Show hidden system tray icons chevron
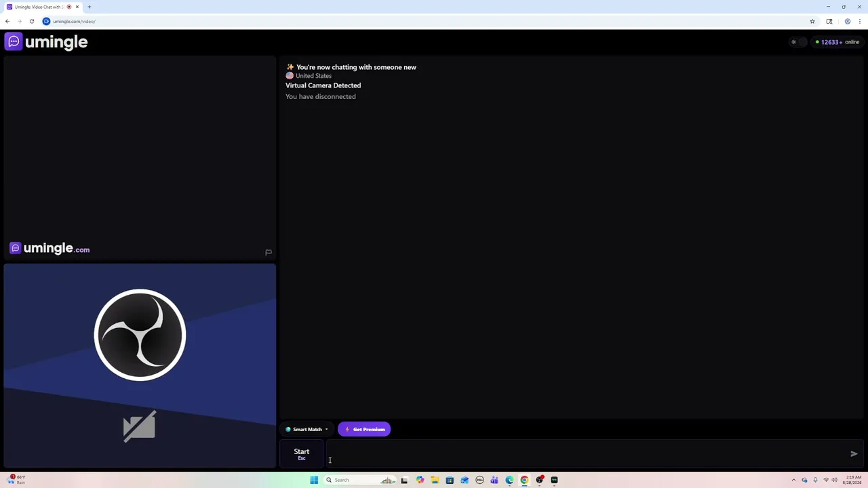The height and width of the screenshot is (488, 868). click(793, 480)
